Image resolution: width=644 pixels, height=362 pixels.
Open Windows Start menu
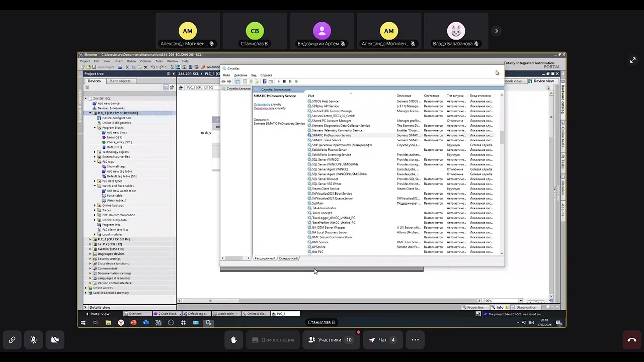click(83, 323)
